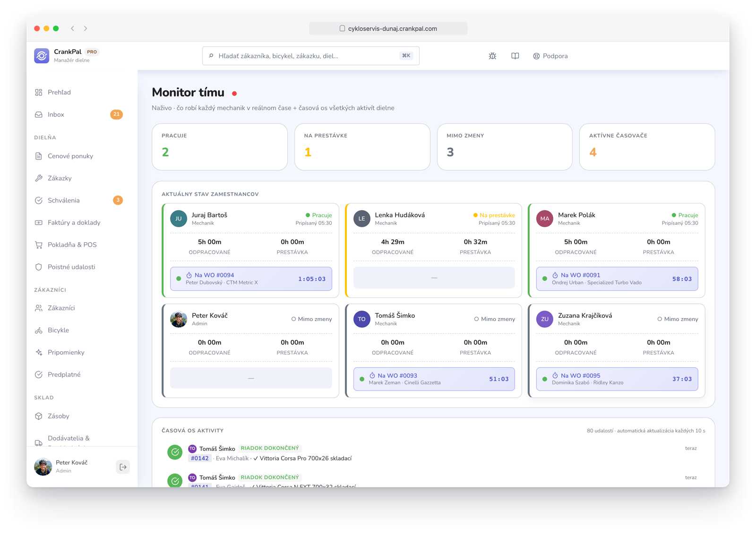This screenshot has height=534, width=756.
Task: Click the Cenové ponuky document icon
Action: pos(39,156)
